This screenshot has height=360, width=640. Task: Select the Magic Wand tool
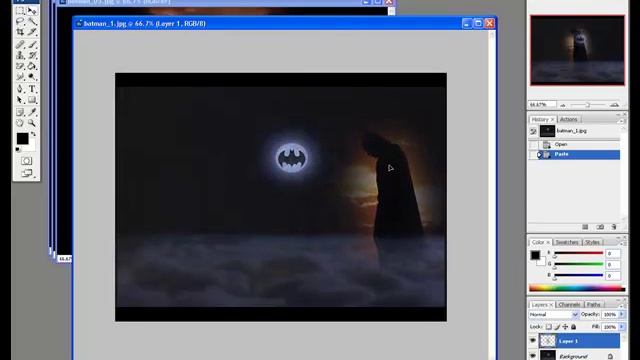coord(32,21)
